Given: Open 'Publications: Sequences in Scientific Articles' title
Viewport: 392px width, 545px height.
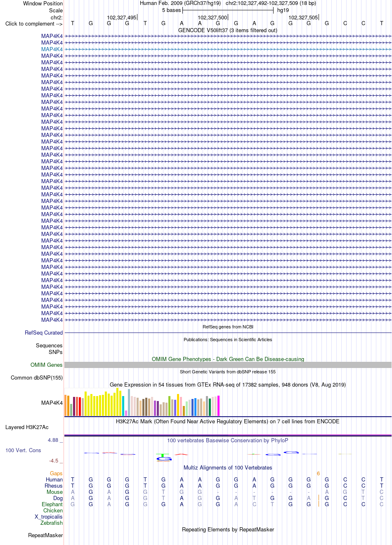Looking at the screenshot, I should 228,340.
